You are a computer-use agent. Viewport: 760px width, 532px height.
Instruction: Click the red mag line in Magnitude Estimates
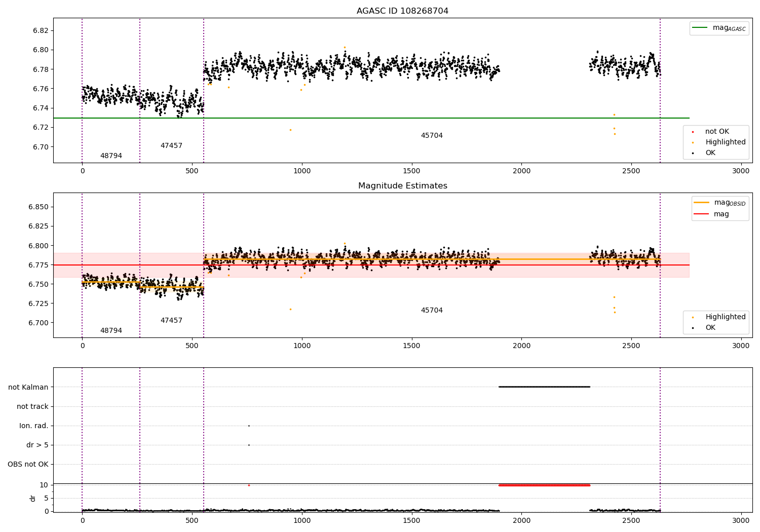[371, 265]
